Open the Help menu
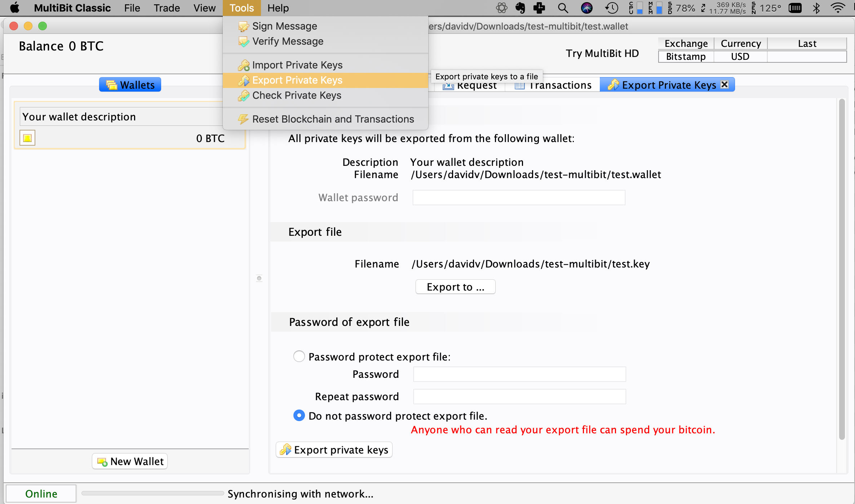Image resolution: width=855 pixels, height=504 pixels. pos(278,8)
